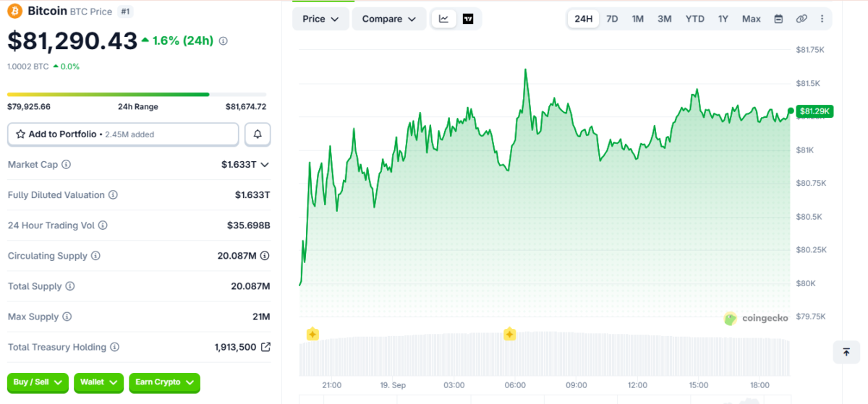Click the 1.0002 BTC value
The image size is (868, 404).
tap(28, 66)
